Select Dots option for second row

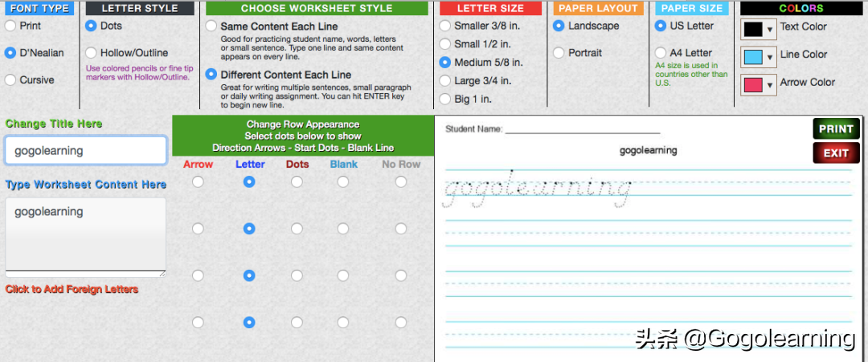pyautogui.click(x=297, y=229)
